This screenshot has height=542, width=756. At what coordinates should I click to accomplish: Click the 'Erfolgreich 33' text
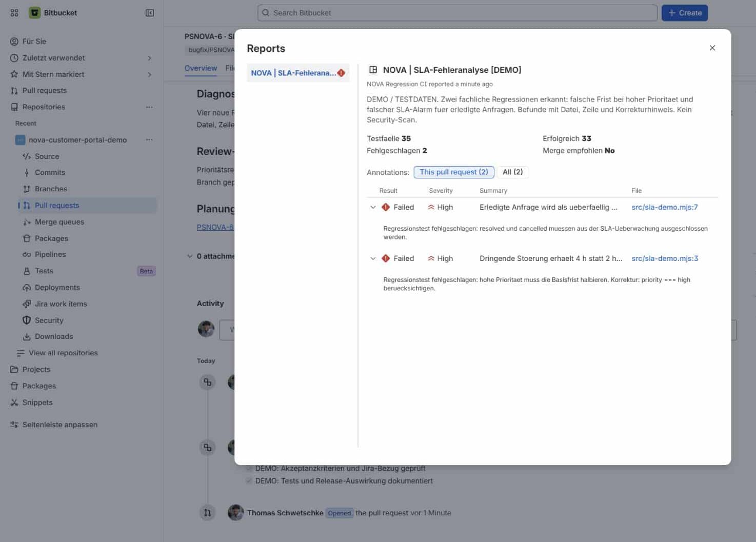(567, 138)
